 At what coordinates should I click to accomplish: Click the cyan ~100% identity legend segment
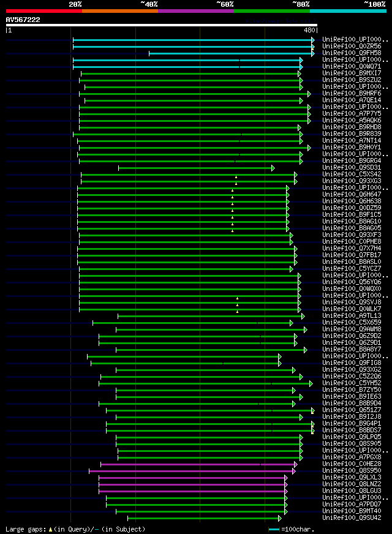coord(348,11)
